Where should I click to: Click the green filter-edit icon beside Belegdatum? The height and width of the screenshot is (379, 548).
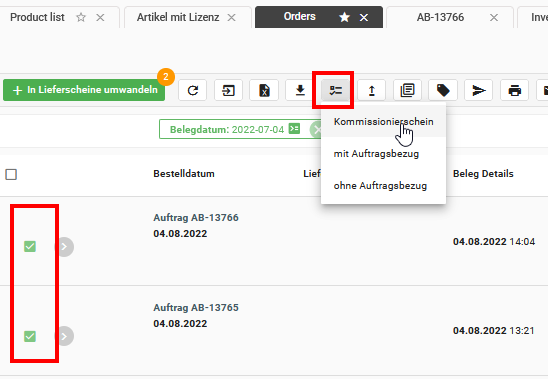[x=294, y=129]
